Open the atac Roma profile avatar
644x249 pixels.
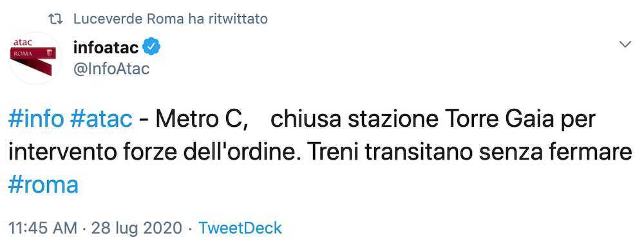tap(35, 58)
